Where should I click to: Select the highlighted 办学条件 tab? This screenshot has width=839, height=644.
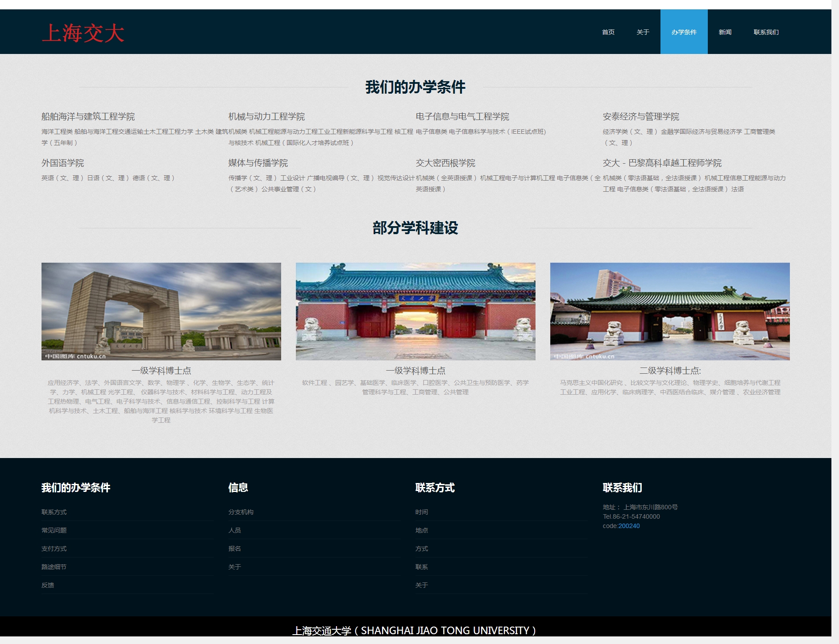(684, 32)
